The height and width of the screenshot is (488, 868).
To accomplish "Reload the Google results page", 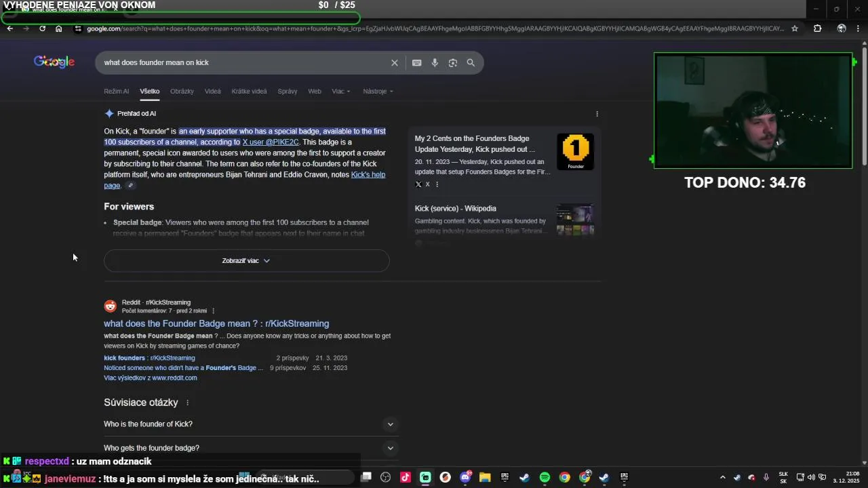I will (x=42, y=28).
